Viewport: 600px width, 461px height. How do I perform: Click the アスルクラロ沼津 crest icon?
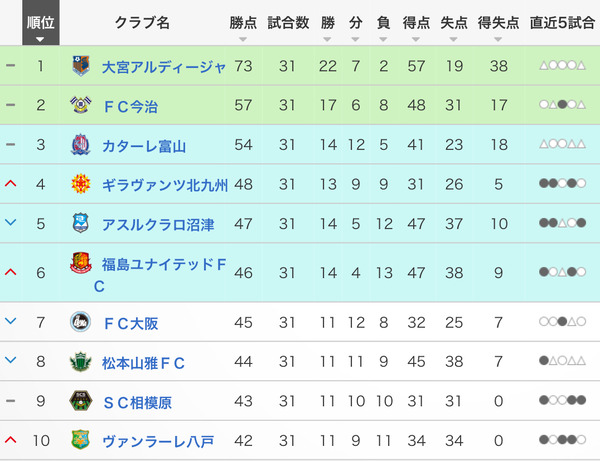(x=81, y=223)
